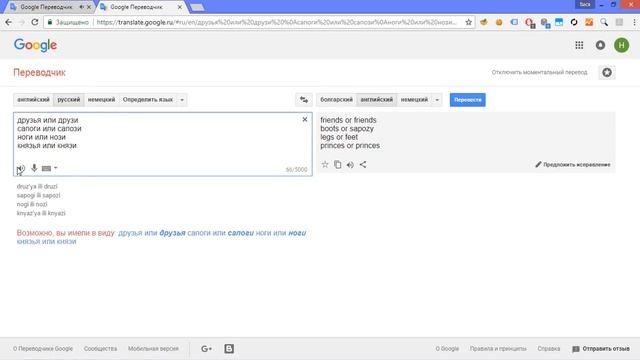Screen dimensions: 640x360
Task: Select немецкий as target language
Action: pos(414,100)
